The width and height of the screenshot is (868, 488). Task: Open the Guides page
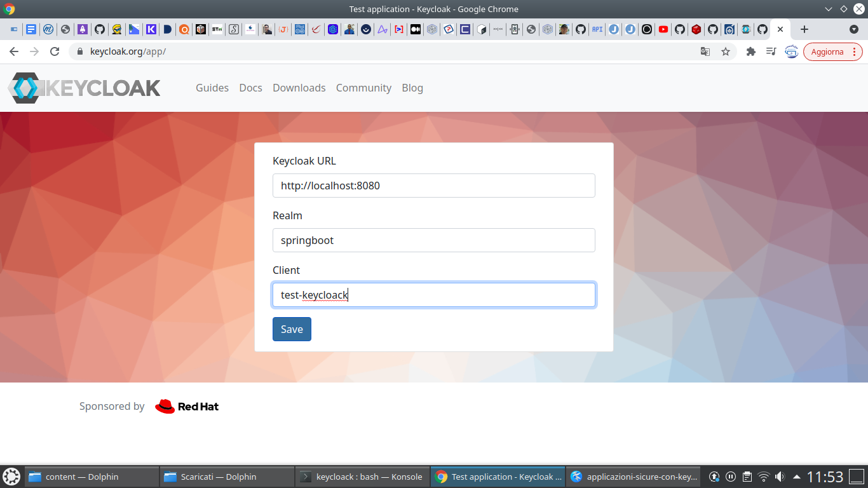(x=212, y=88)
